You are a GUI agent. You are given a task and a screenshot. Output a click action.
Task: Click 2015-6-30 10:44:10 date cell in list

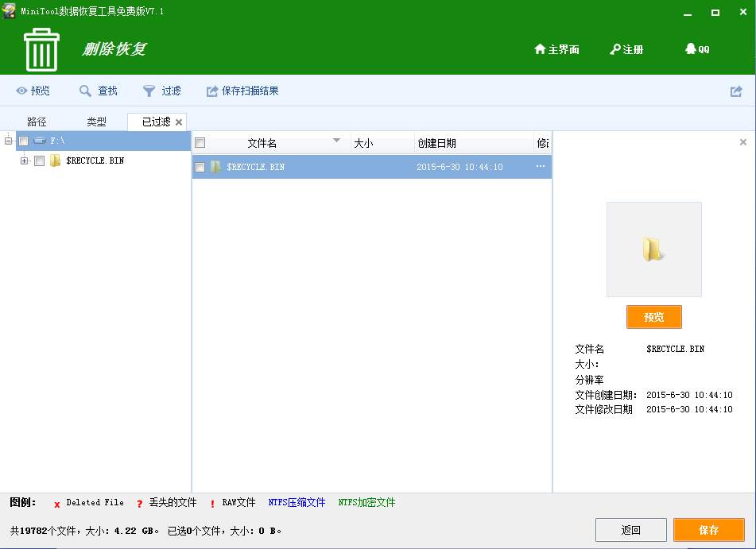(459, 167)
